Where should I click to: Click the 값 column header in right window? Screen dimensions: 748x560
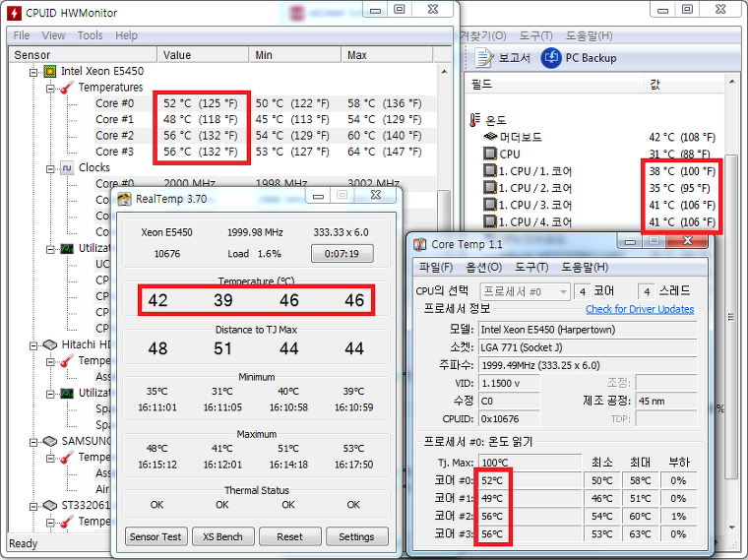(x=684, y=84)
